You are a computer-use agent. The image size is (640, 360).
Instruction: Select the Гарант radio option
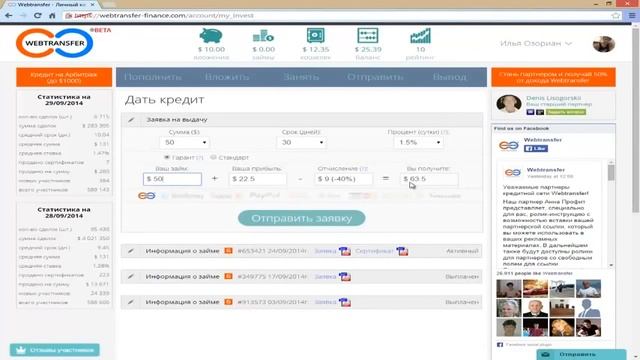[x=167, y=157]
